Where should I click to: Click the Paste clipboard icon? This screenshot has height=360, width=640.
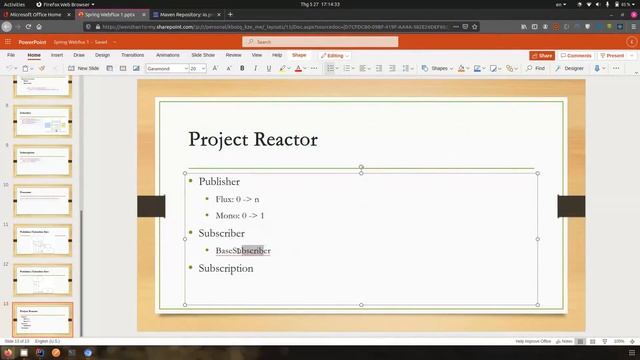(25, 69)
